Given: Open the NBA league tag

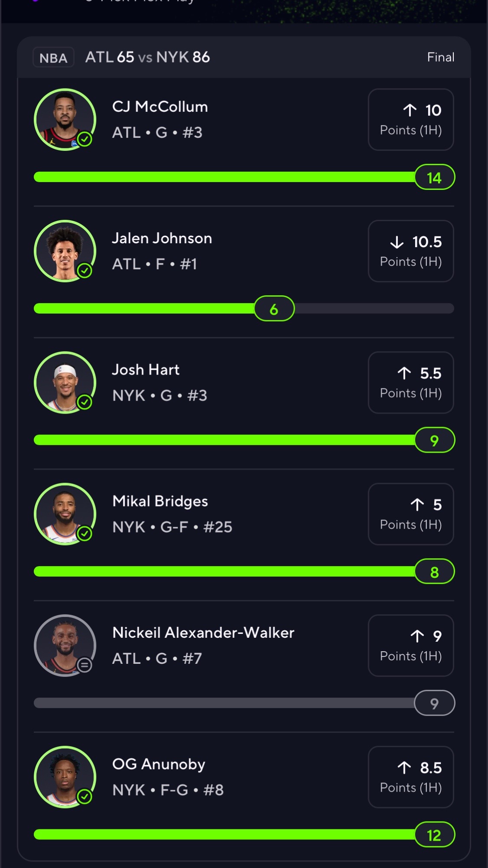Looking at the screenshot, I should 53,58.
